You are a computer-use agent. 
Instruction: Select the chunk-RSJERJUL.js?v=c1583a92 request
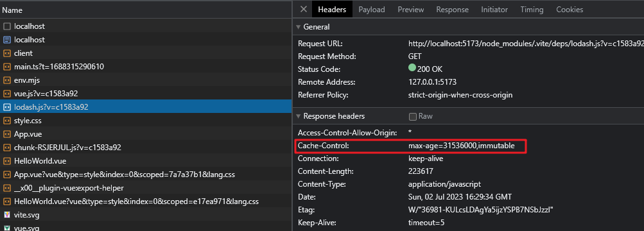146,148
